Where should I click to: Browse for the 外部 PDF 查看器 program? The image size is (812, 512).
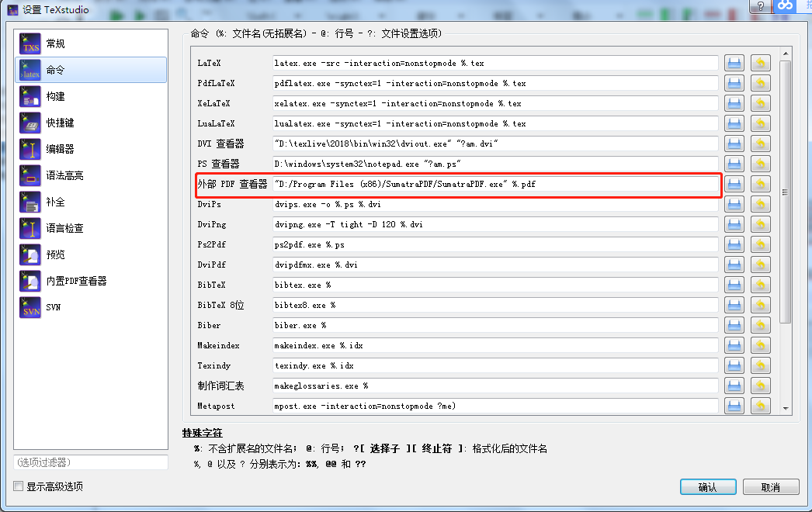(734, 185)
